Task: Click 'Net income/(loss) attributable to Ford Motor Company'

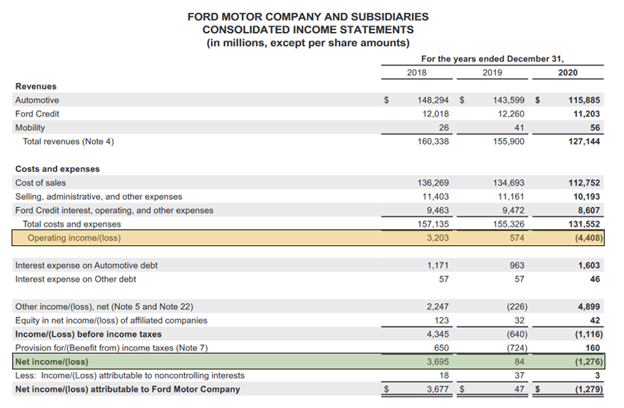Action: coord(127,389)
